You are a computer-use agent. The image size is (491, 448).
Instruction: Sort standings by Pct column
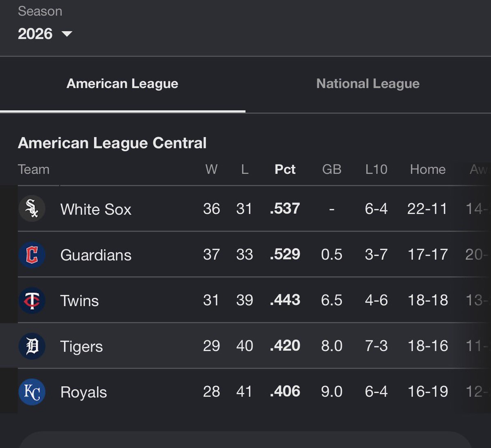[x=285, y=169]
